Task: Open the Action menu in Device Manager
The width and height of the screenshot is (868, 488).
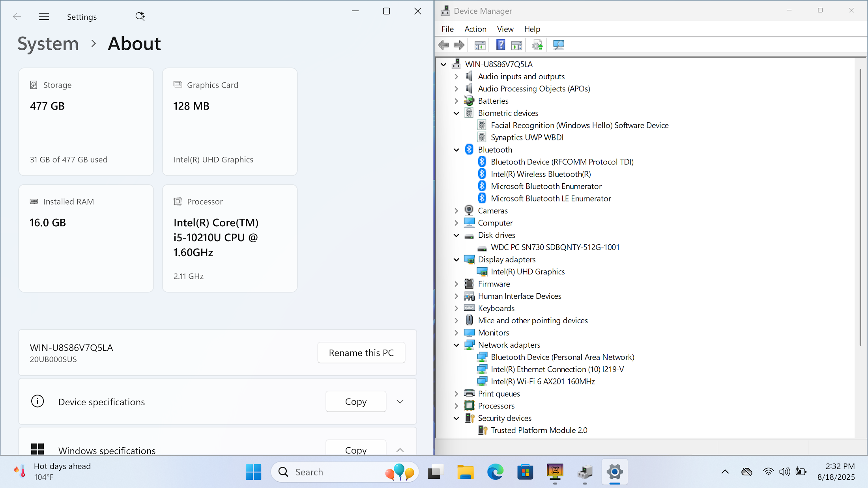Action: tap(475, 29)
